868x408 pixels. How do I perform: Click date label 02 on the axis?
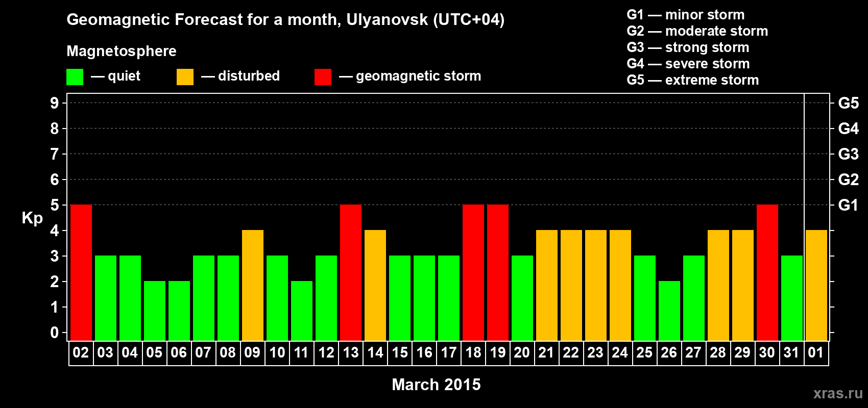(81, 353)
